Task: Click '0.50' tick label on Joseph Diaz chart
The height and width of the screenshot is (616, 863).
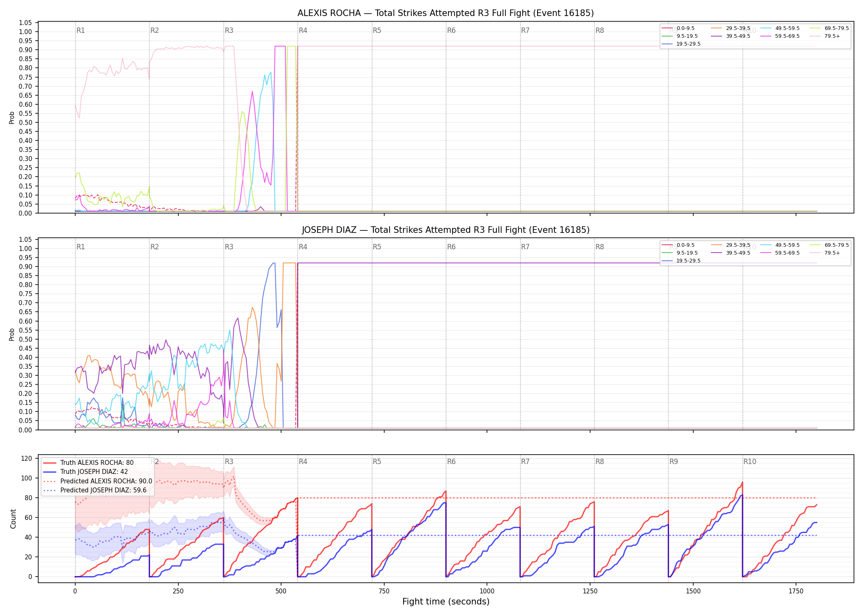Action: pyautogui.click(x=25, y=339)
